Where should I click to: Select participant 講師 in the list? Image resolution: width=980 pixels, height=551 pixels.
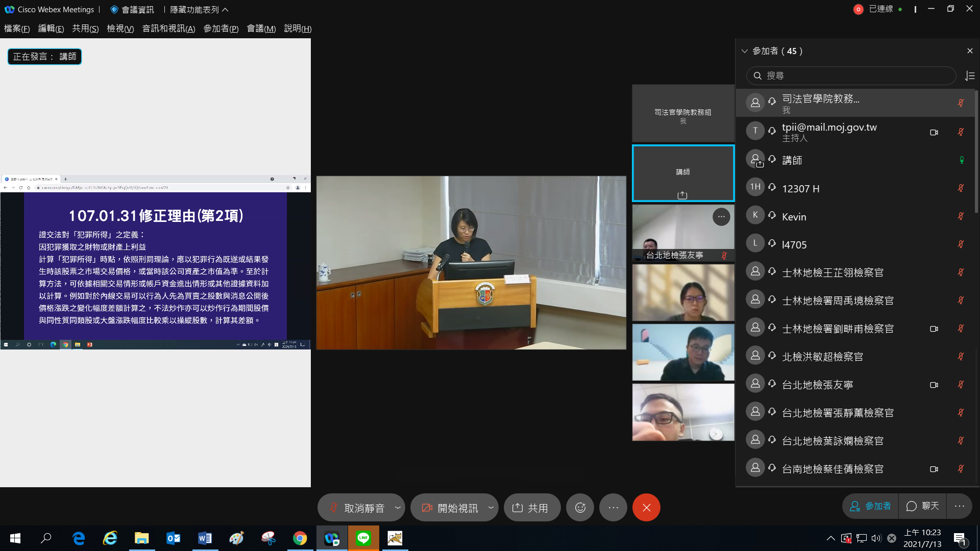(x=855, y=160)
